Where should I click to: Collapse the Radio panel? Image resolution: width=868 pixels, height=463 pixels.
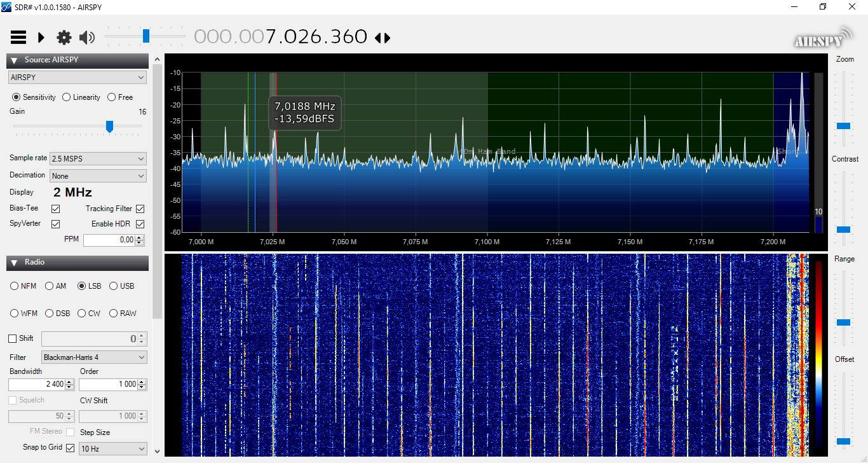click(x=14, y=263)
